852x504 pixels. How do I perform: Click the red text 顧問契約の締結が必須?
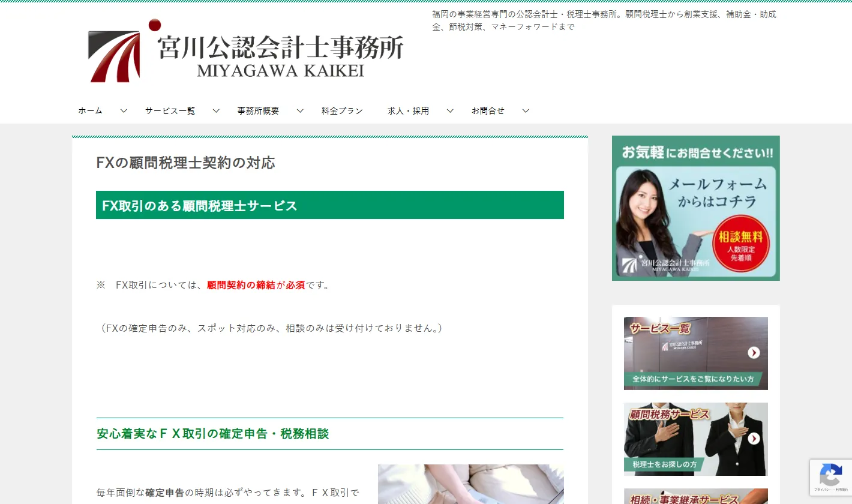256,285
